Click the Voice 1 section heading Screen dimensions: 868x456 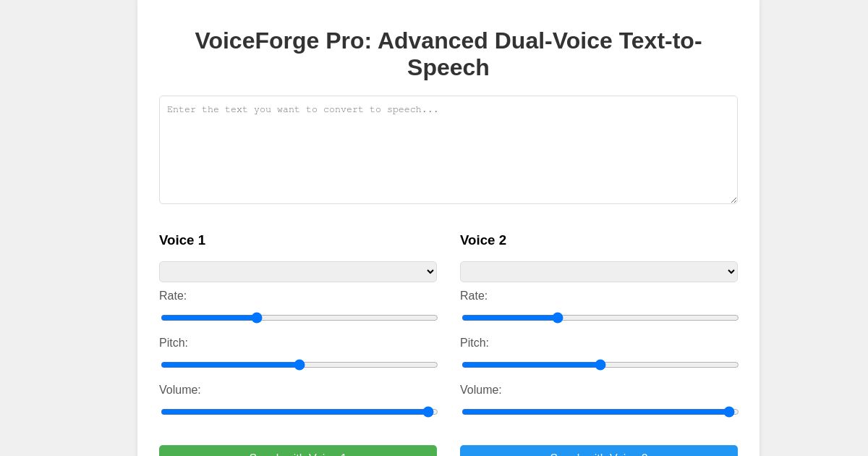182,240
